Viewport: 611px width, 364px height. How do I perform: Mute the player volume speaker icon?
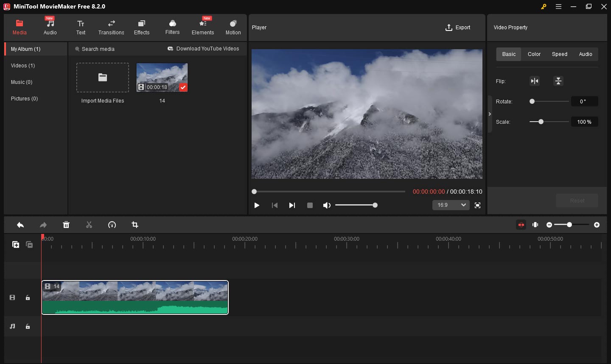tap(327, 205)
